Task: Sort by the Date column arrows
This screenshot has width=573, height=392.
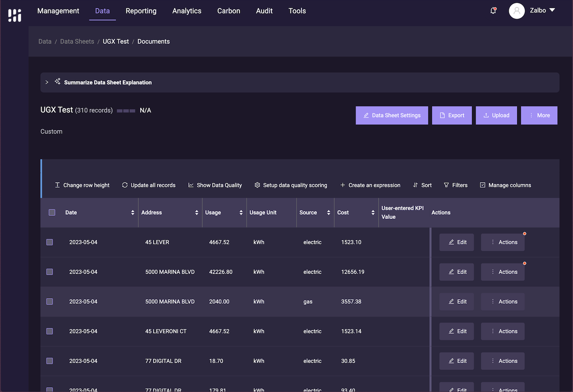Action: tap(132, 213)
